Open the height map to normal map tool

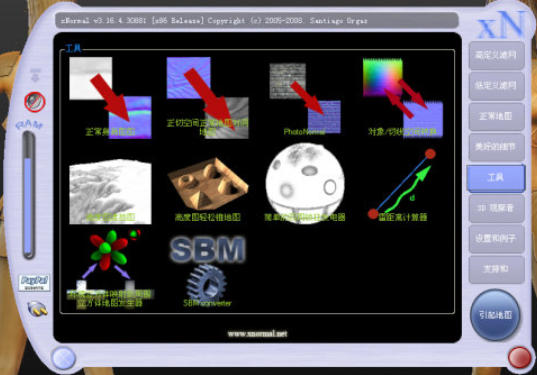(x=110, y=98)
